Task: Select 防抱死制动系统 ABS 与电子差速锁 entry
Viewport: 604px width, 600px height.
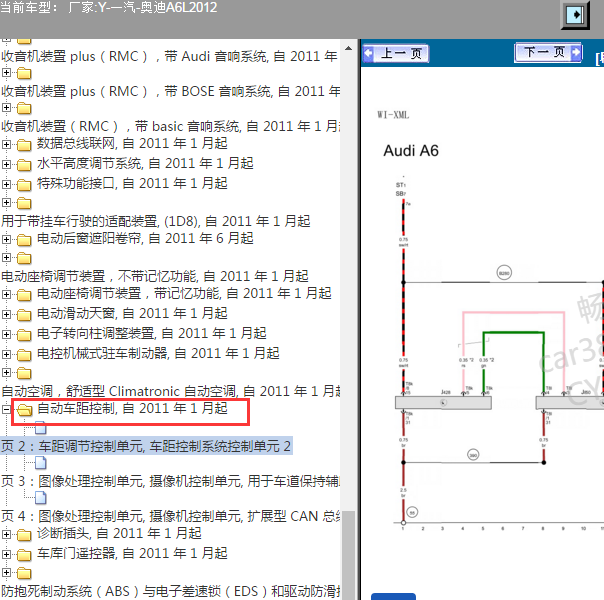Action: [170, 591]
